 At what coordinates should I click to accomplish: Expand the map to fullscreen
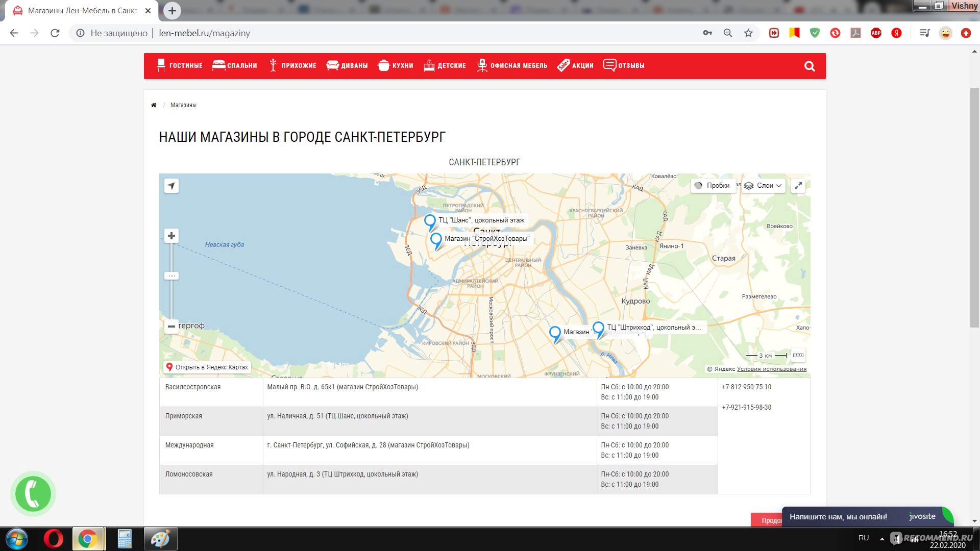click(798, 186)
